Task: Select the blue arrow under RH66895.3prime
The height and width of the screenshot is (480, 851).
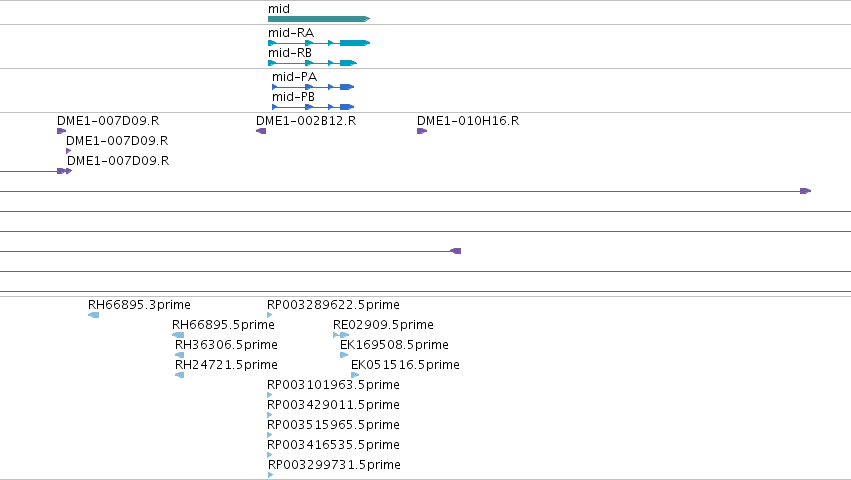Action: (x=93, y=315)
